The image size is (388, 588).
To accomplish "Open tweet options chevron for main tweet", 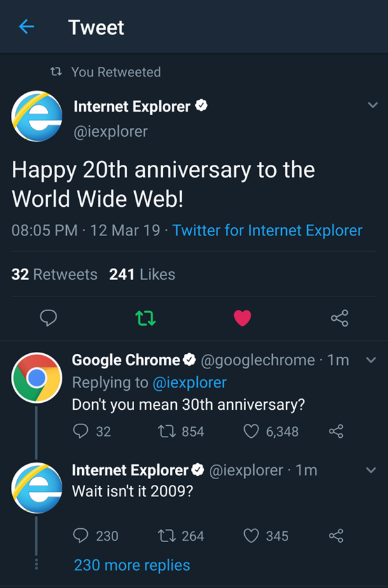I will (x=373, y=105).
